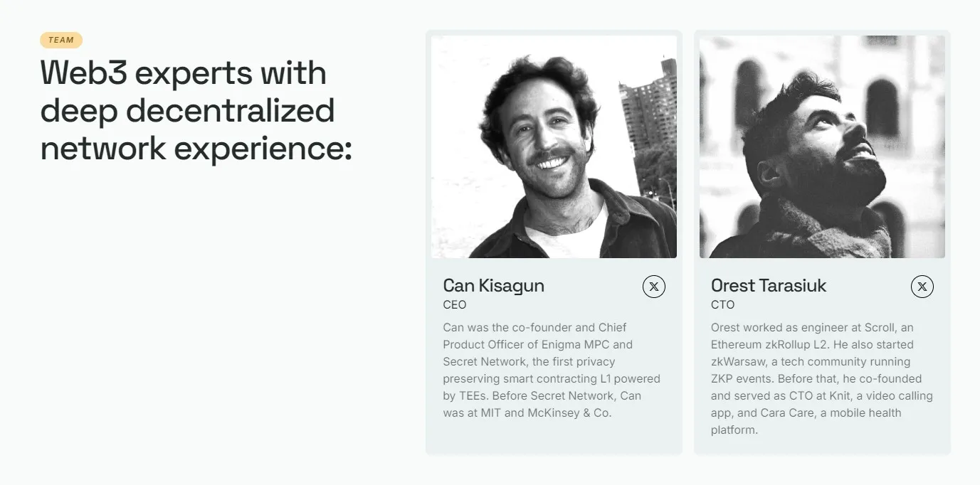The image size is (980, 485).
Task: Open Can Kisagun's X profile icon
Action: [x=654, y=287]
